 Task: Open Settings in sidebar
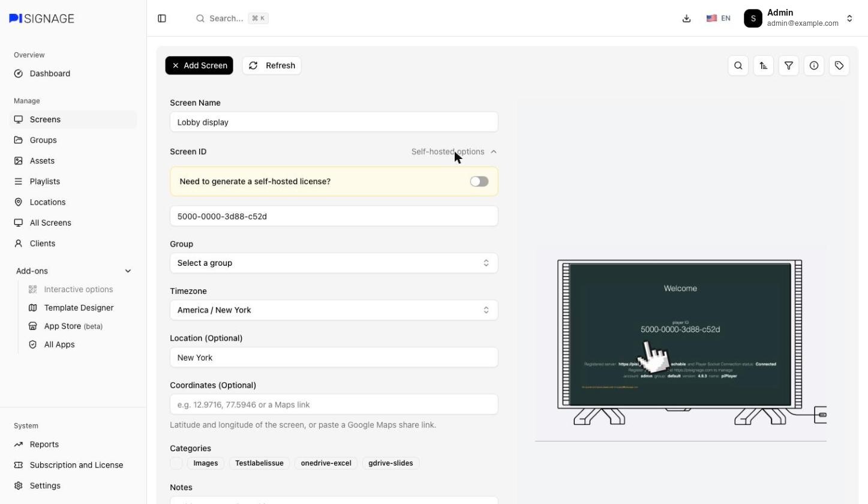tap(73, 486)
